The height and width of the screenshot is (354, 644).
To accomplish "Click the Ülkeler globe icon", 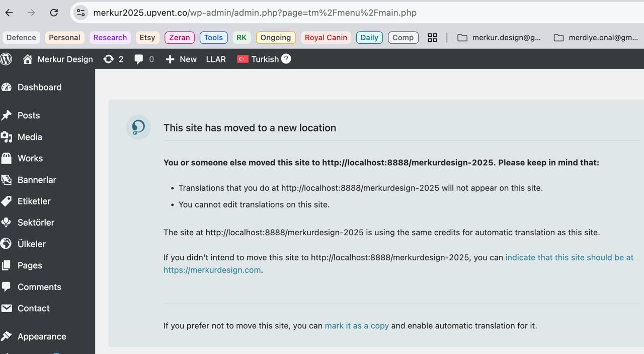I will 7,244.
